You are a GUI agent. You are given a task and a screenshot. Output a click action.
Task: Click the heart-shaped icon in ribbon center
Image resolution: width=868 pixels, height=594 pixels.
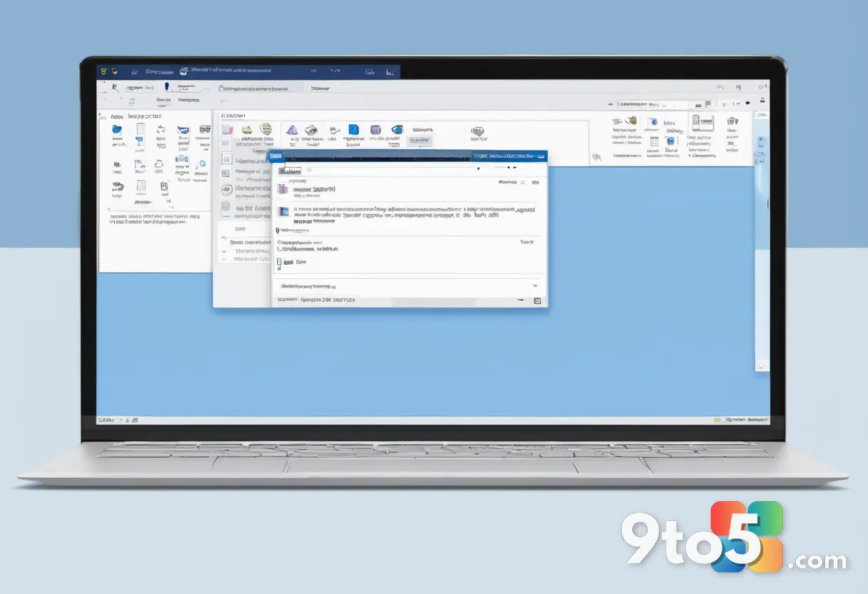[x=478, y=131]
